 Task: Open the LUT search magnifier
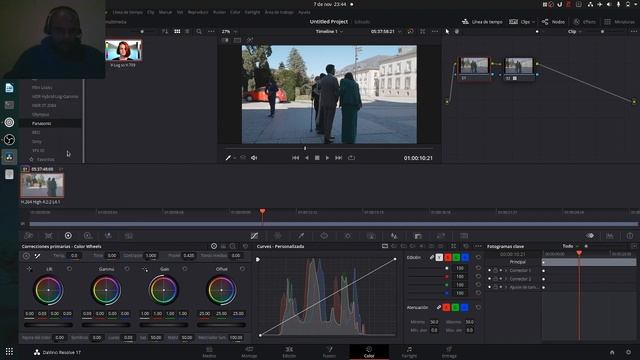199,31
